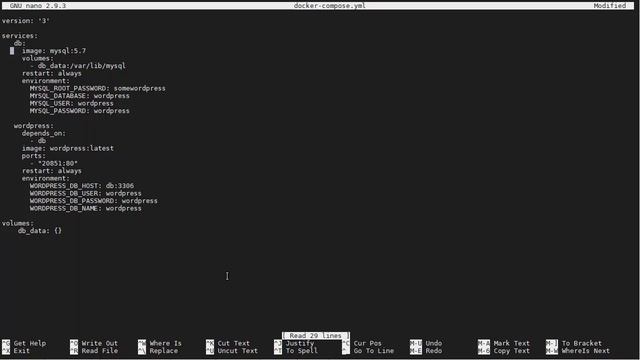Click the "ports:" line
The image size is (640, 360).
click(34, 156)
